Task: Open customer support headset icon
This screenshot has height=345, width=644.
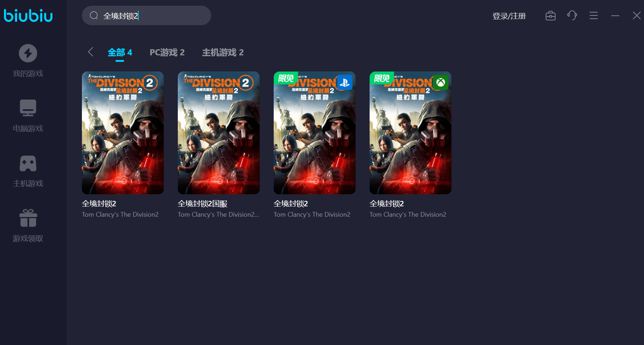Action: pos(572,15)
